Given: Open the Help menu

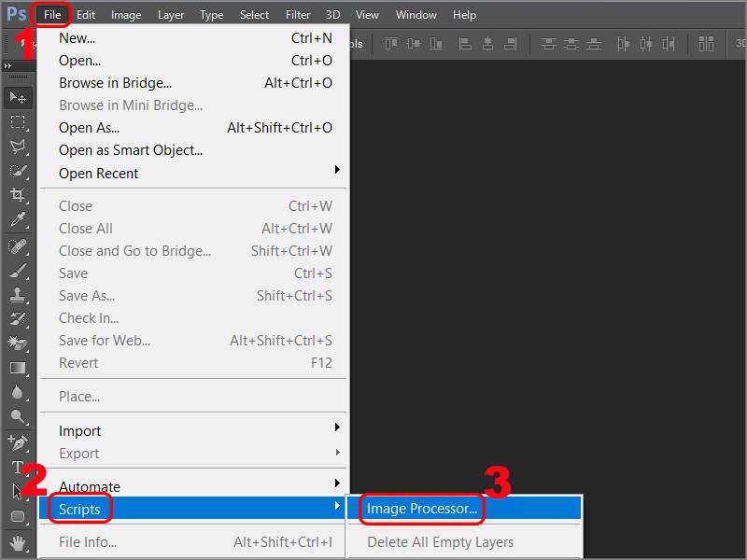Looking at the screenshot, I should click(464, 15).
